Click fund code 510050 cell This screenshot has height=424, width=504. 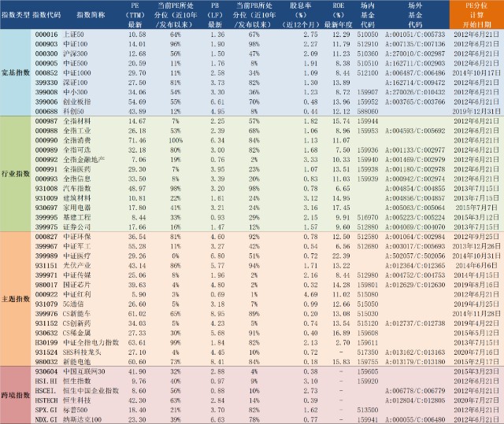pos(368,35)
